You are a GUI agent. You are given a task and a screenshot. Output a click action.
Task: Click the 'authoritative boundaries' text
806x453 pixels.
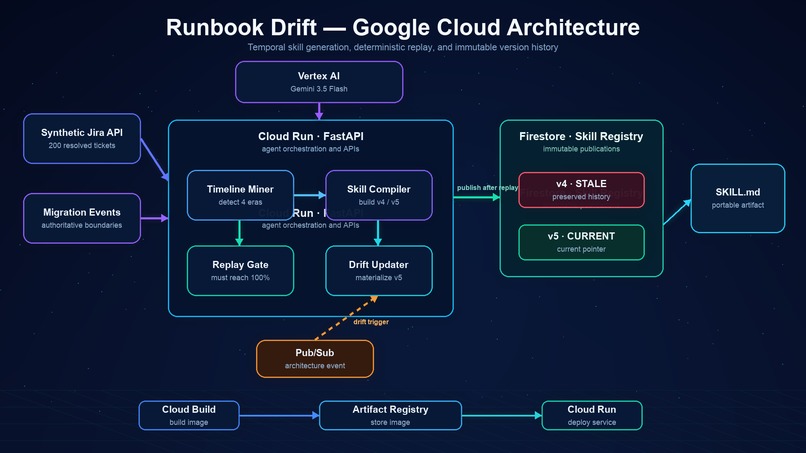[82, 225]
